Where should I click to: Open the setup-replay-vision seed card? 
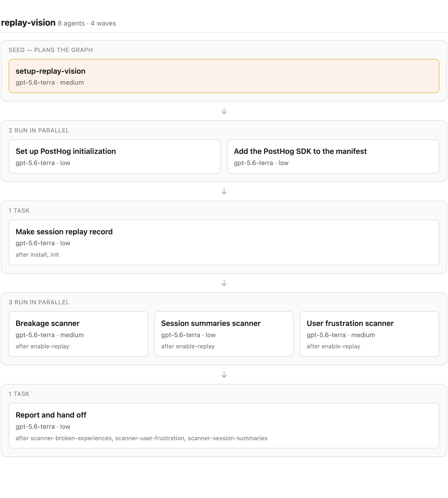224,76
